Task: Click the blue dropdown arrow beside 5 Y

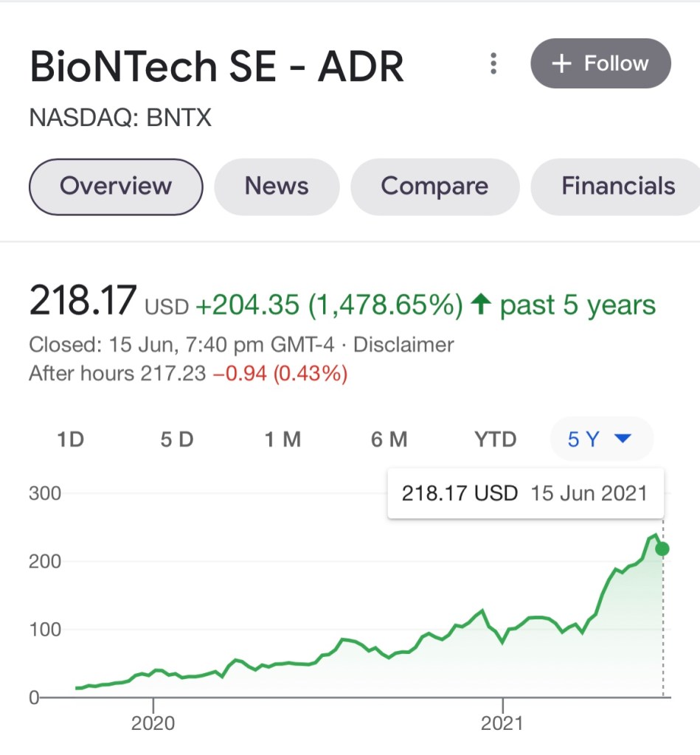Action: (x=623, y=439)
